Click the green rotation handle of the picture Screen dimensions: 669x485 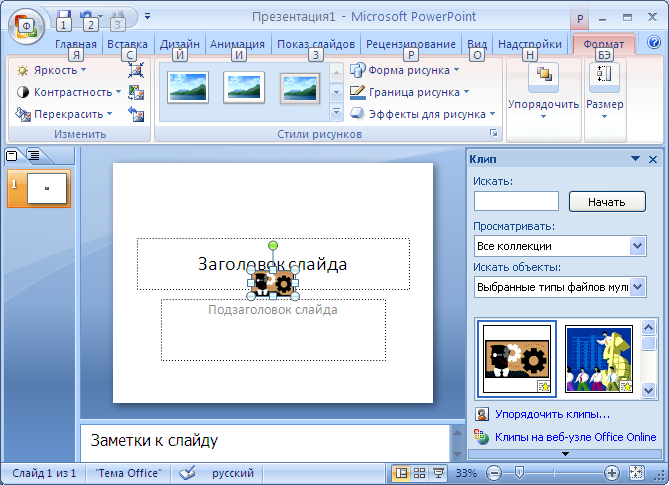point(273,245)
